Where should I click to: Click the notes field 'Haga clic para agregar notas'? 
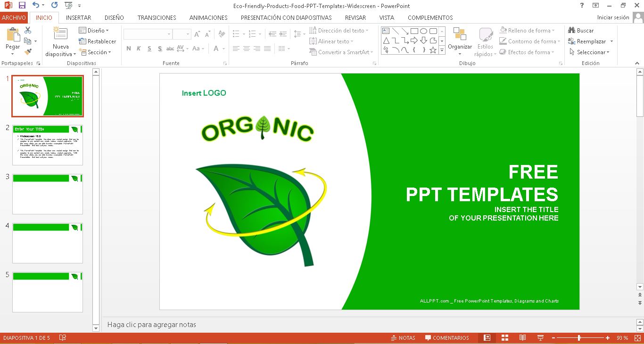pyautogui.click(x=152, y=325)
